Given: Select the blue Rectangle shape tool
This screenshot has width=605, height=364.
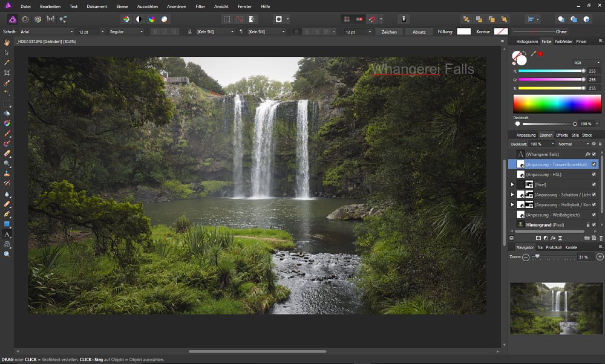Looking at the screenshot, I should [x=7, y=224].
